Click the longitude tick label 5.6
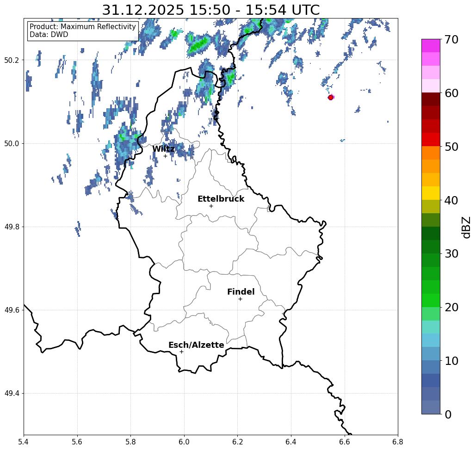 click(77, 442)
